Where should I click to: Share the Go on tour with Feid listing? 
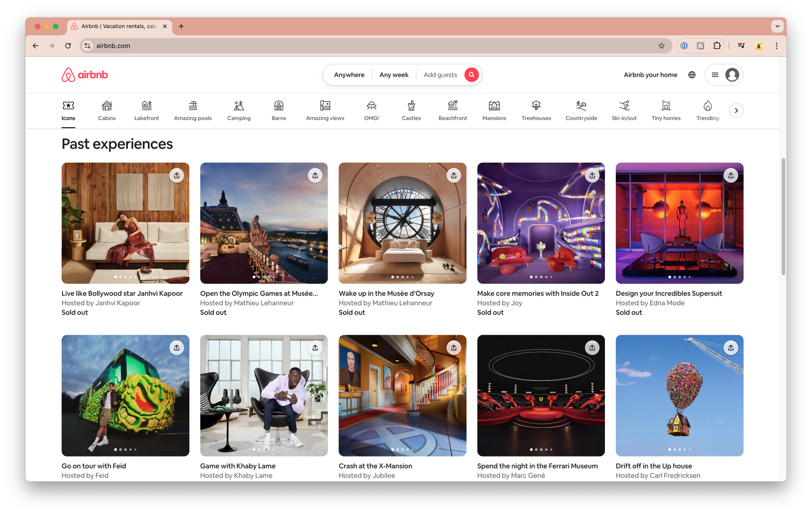point(177,348)
